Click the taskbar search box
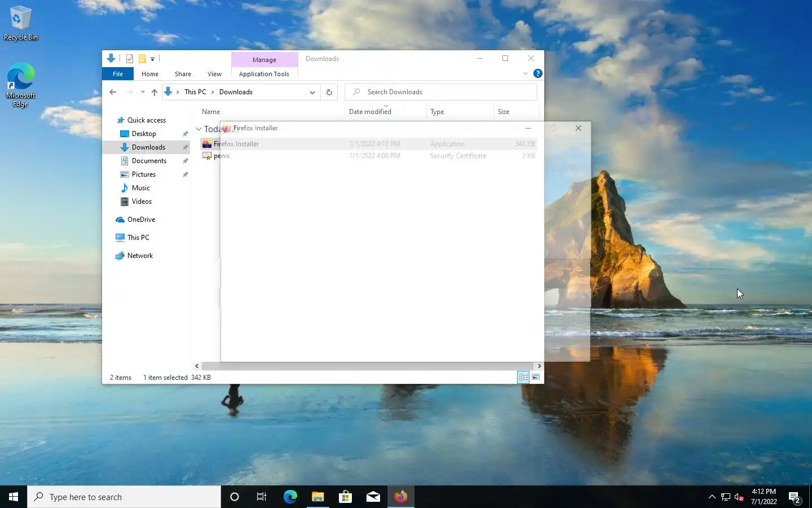Screen dimensions: 812x508 (124, 497)
